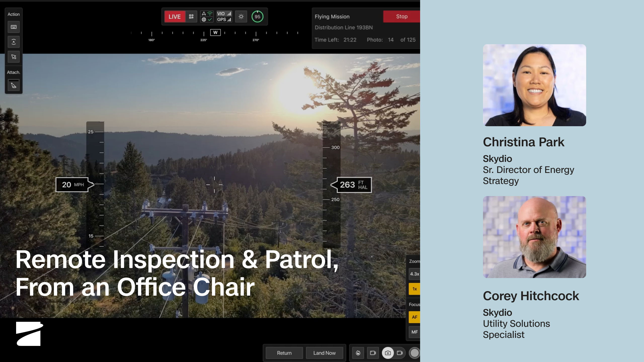Screen dimensions: 644x362
Task: Open the QR code icon beside LIVE
Action: (x=191, y=17)
